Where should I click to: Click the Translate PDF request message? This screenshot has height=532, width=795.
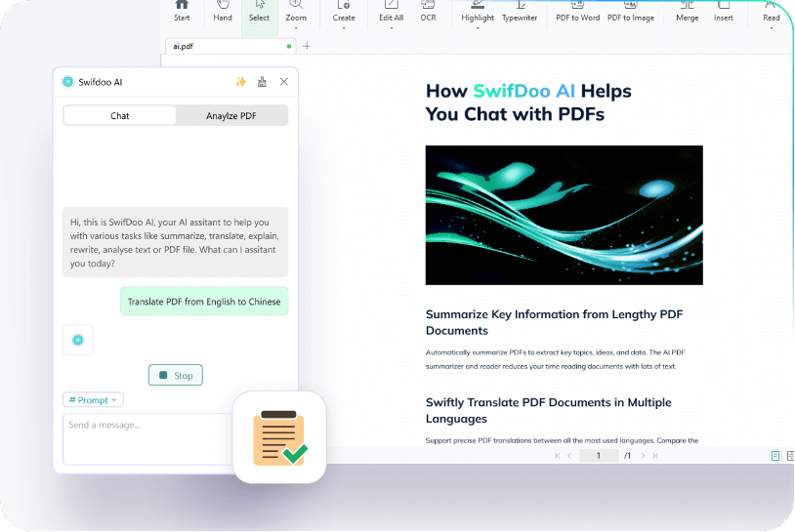point(204,302)
